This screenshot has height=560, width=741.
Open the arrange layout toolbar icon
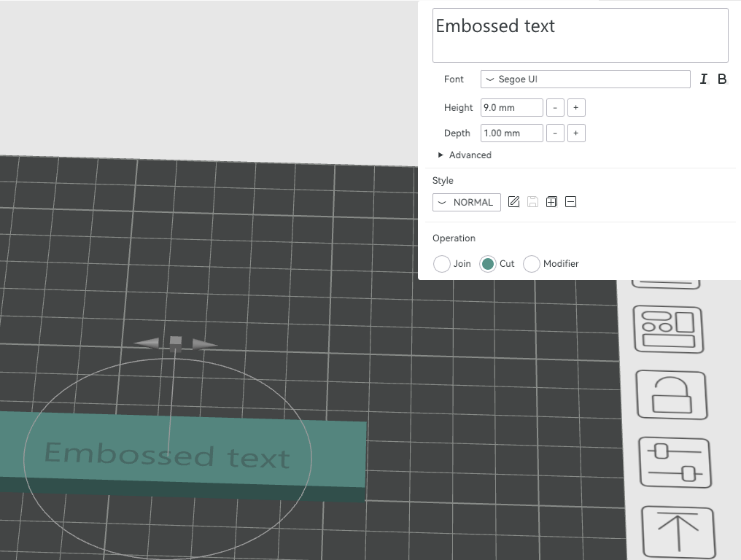coord(668,330)
